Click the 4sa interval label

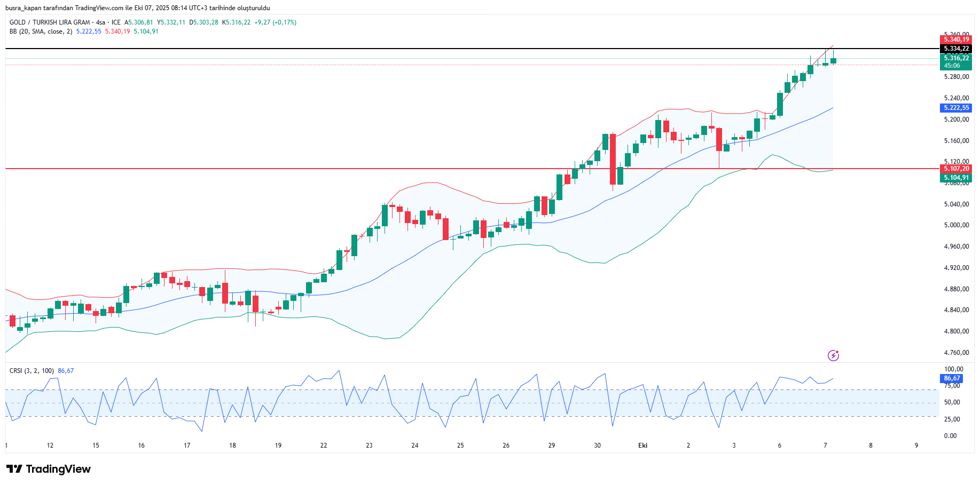[100, 22]
